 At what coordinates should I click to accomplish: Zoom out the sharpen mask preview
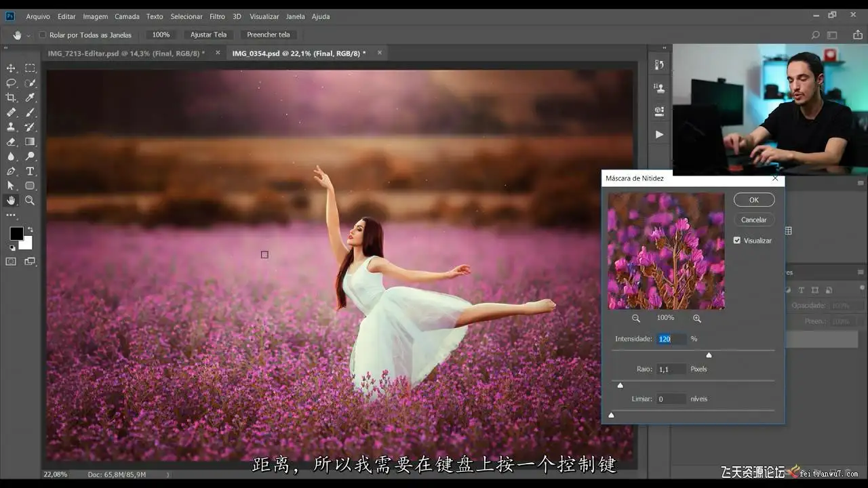(x=636, y=318)
